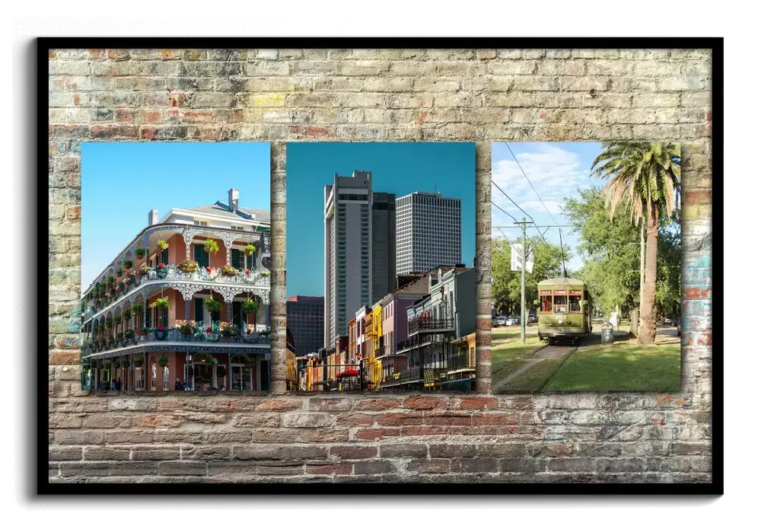761x532 pixels.
Task: Click the green streetcar photo panel
Action: [586, 267]
